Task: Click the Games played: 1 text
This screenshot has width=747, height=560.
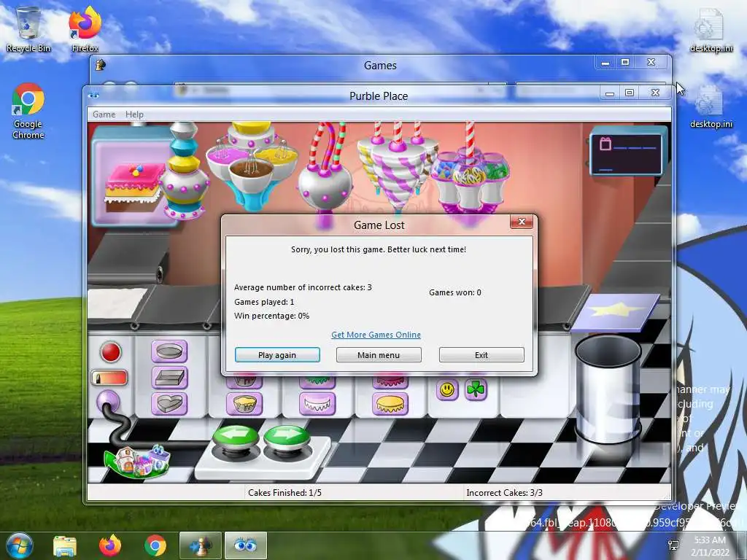Action: [264, 302]
